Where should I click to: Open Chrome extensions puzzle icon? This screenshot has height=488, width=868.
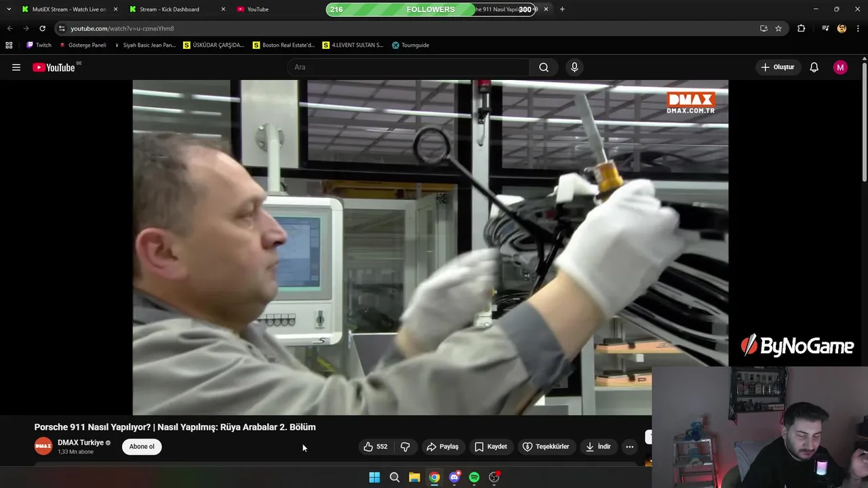(x=802, y=28)
